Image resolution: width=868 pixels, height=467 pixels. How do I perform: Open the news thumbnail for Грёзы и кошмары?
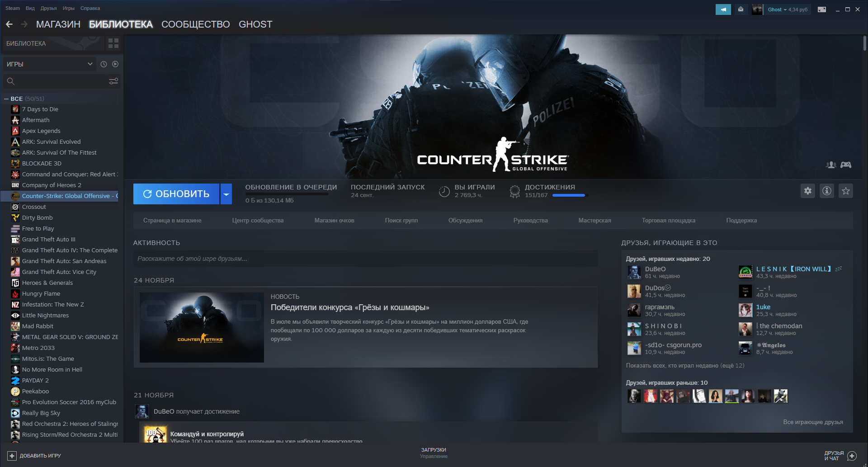pos(202,327)
